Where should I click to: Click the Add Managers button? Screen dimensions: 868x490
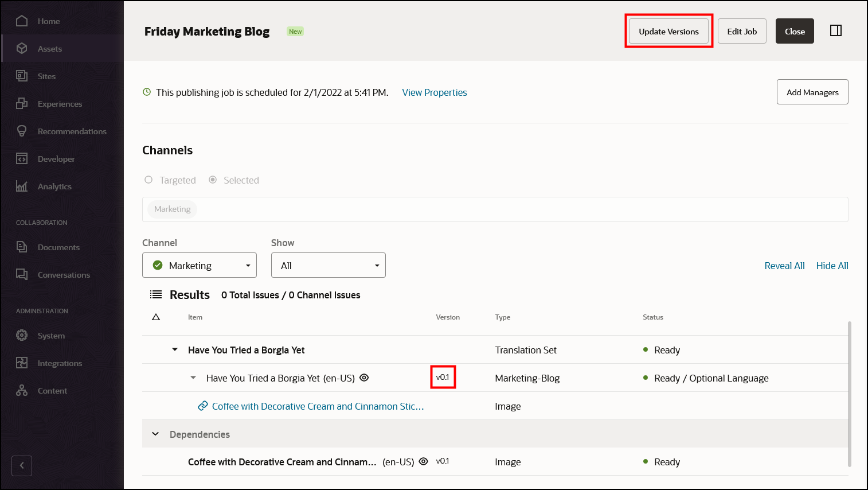click(x=812, y=92)
